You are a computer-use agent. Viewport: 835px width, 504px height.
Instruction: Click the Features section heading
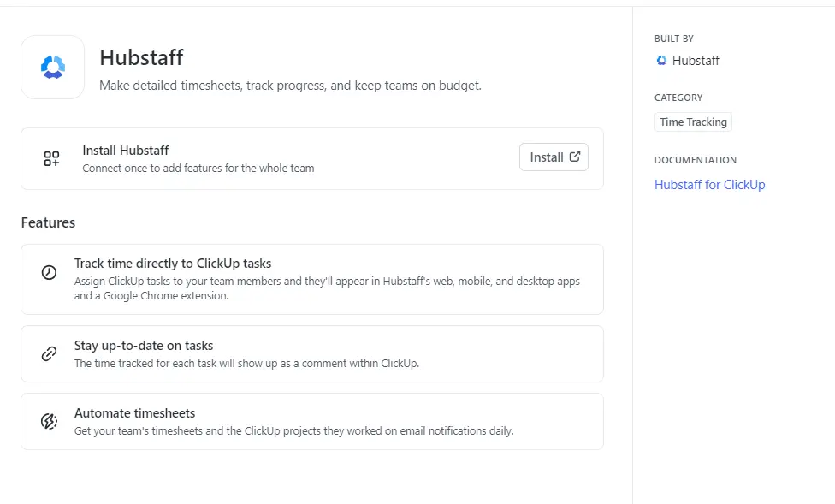(x=48, y=222)
